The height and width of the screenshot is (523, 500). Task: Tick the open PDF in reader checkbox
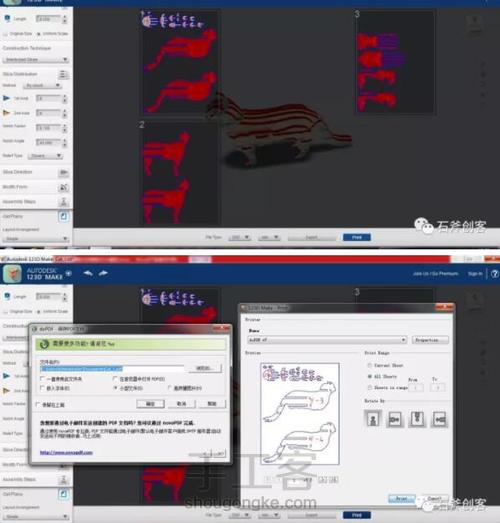coord(115,379)
